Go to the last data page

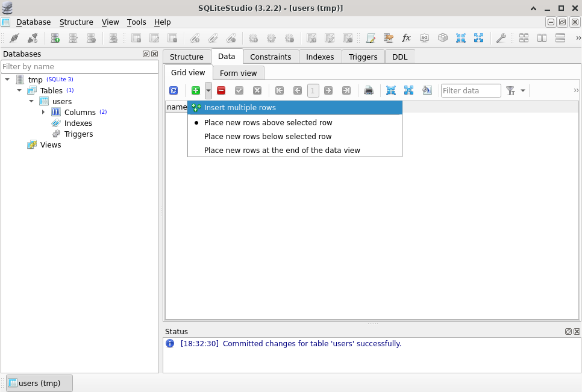[x=346, y=90]
